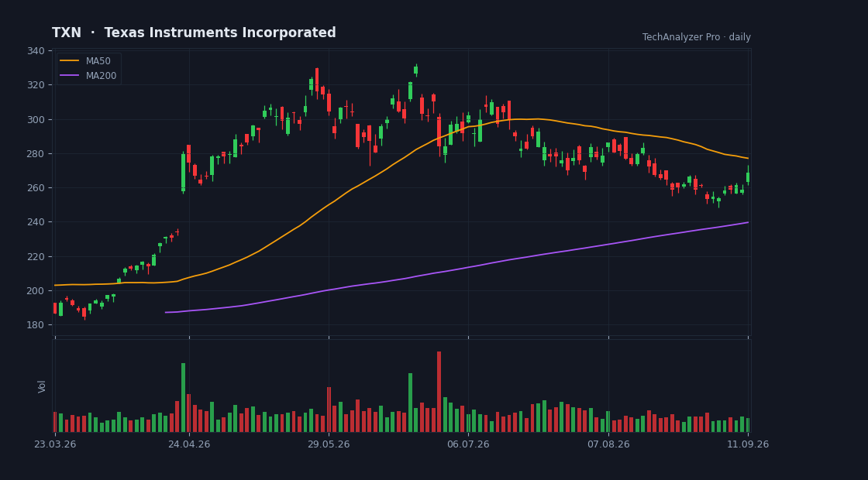Click the 320 price axis label
The width and height of the screenshot is (868, 480).
tap(36, 85)
